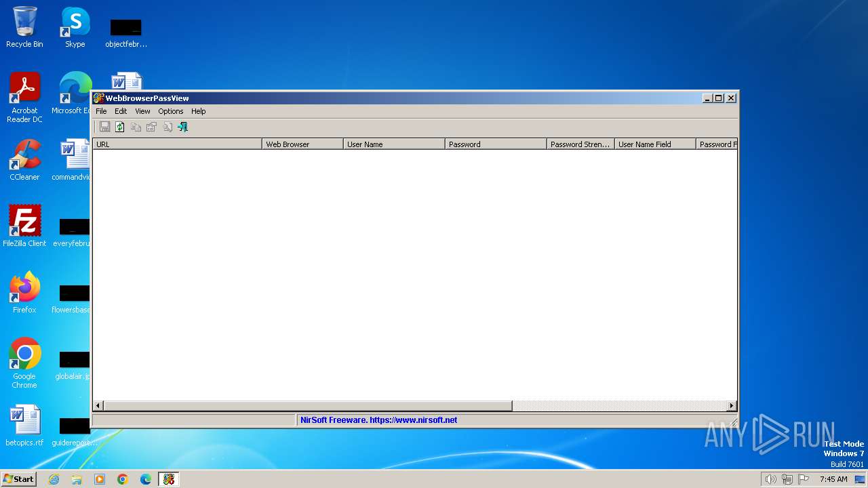Image resolution: width=868 pixels, height=488 pixels.
Task: Open the Properties toolbar icon
Action: pos(151,127)
